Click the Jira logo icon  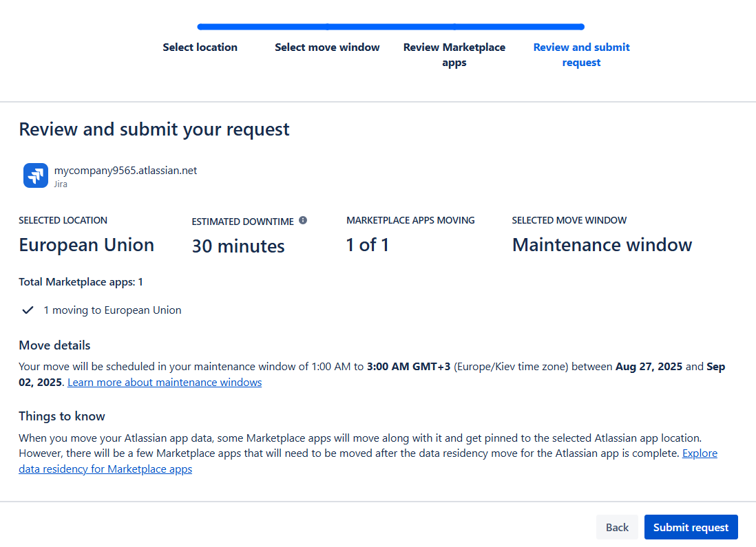35,175
